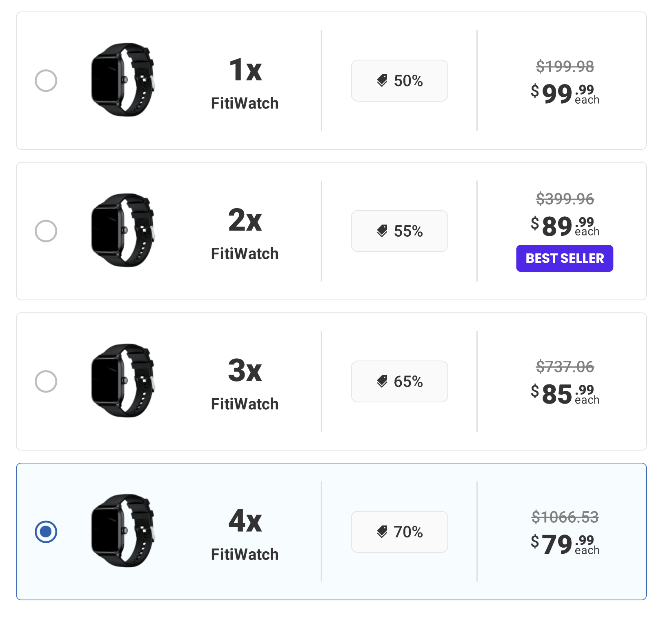Click the 70% discount tag icon
The width and height of the screenshot is (672, 617).
pyautogui.click(x=383, y=532)
